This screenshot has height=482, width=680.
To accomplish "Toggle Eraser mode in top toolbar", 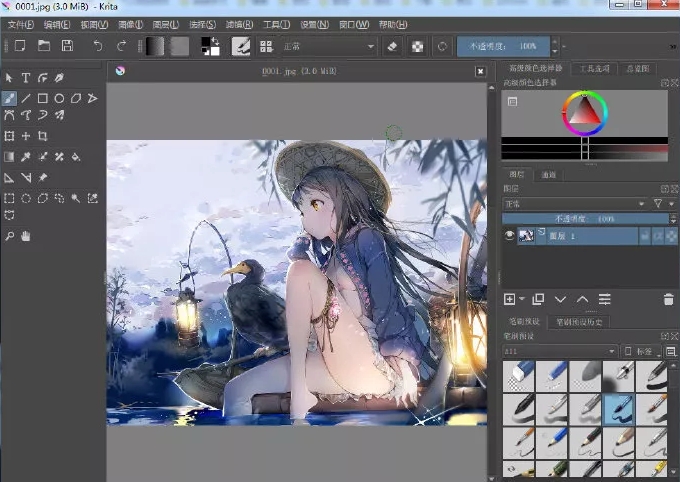I will (x=392, y=46).
